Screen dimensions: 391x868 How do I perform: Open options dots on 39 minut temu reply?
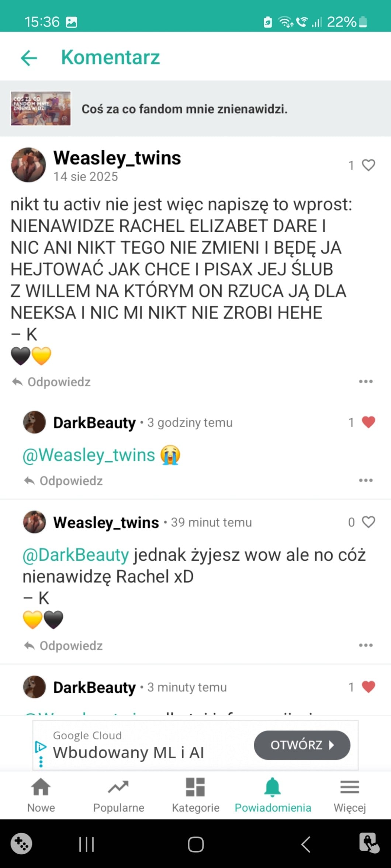(366, 645)
